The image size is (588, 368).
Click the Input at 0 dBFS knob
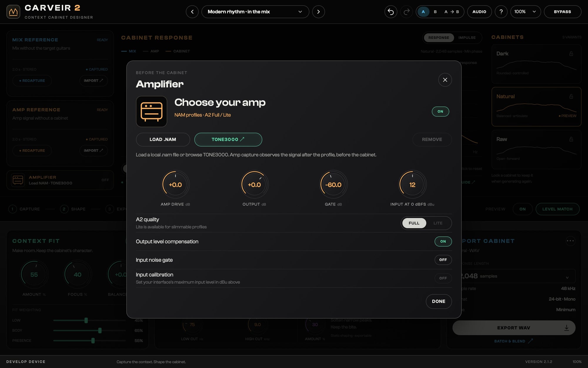(x=412, y=185)
